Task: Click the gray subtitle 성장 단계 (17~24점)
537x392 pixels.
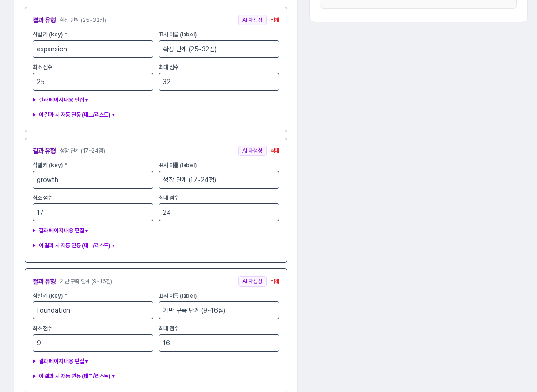Action: click(82, 151)
